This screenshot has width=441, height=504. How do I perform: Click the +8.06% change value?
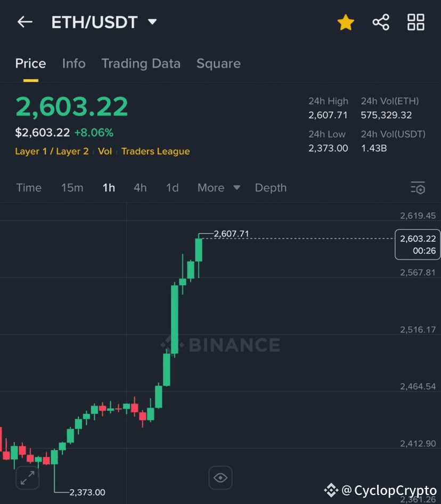coord(94,133)
